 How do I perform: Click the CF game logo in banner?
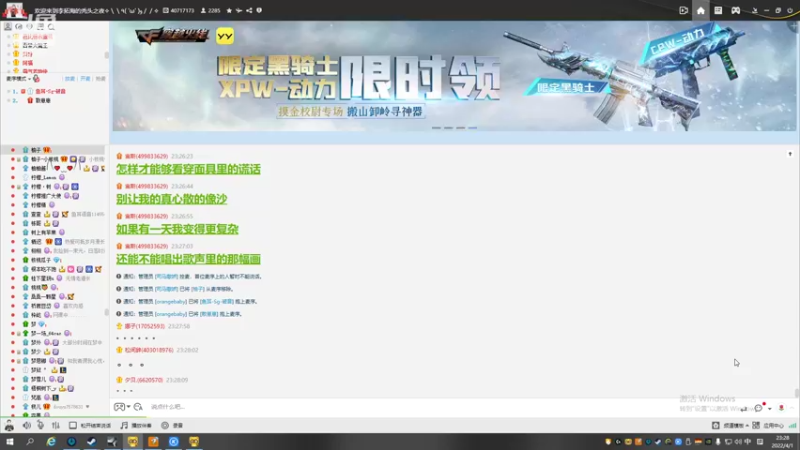172,36
